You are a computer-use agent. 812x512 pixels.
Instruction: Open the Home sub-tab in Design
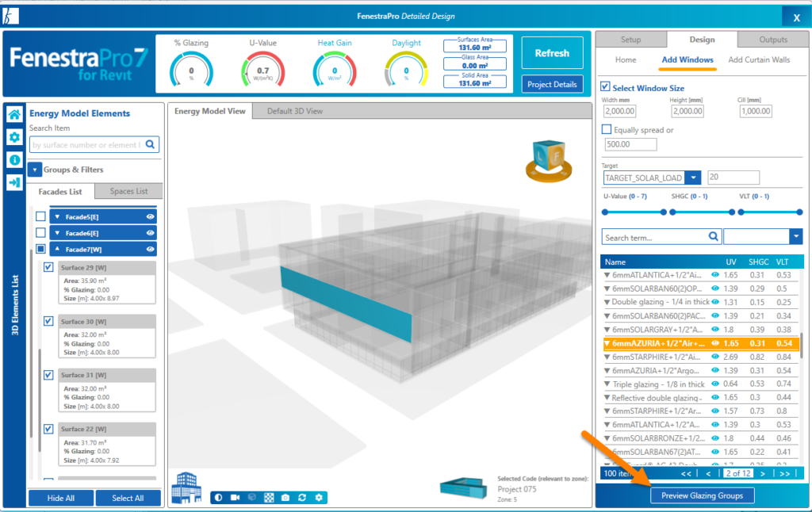(626, 59)
